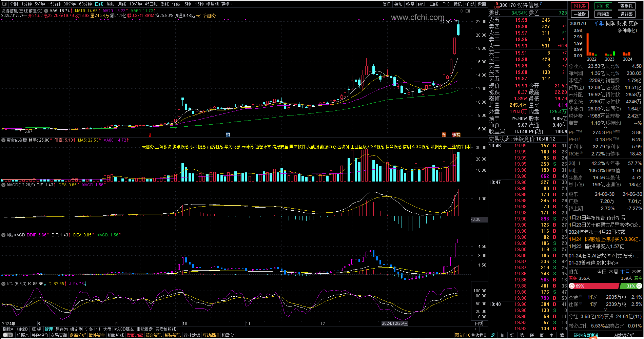Toggle the split-layout icon above the chart
The image size is (644, 339).
coord(468,11)
